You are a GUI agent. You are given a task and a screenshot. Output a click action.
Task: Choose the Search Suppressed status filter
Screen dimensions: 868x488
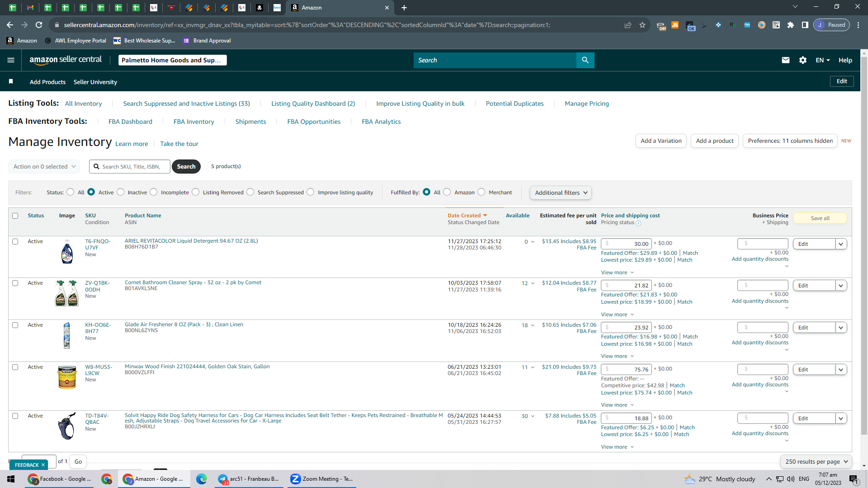tap(250, 192)
